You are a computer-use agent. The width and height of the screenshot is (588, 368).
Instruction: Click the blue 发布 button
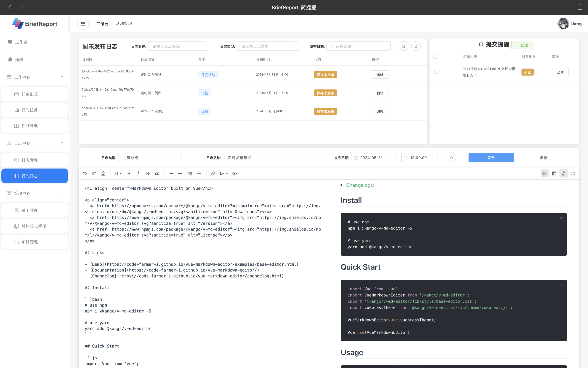(491, 158)
